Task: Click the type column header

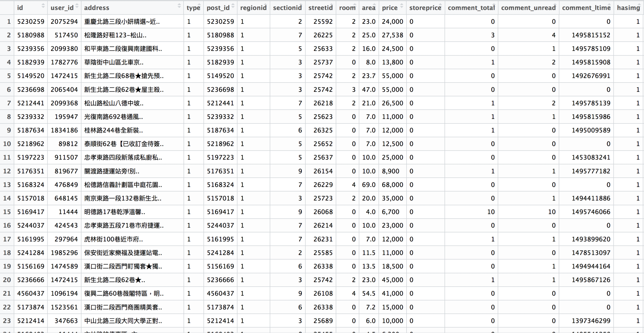Action: pyautogui.click(x=193, y=8)
